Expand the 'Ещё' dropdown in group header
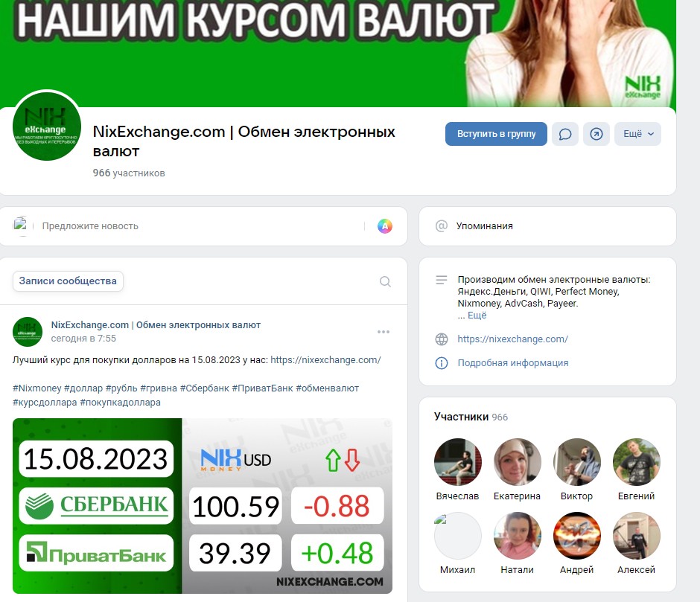 tap(638, 134)
